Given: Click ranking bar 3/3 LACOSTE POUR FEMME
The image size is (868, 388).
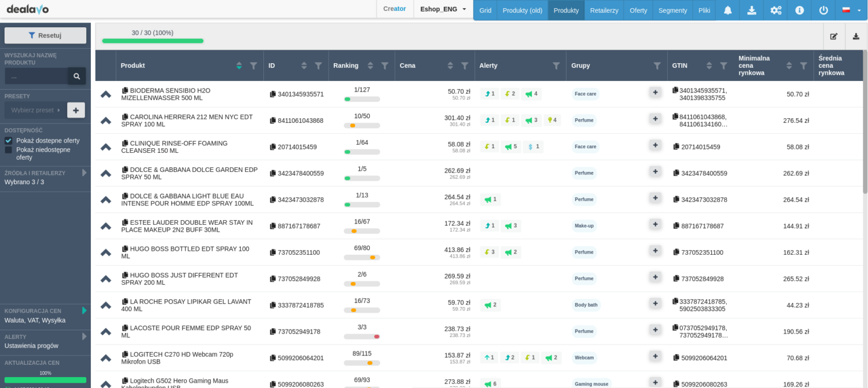Looking at the screenshot, I should (x=362, y=336).
